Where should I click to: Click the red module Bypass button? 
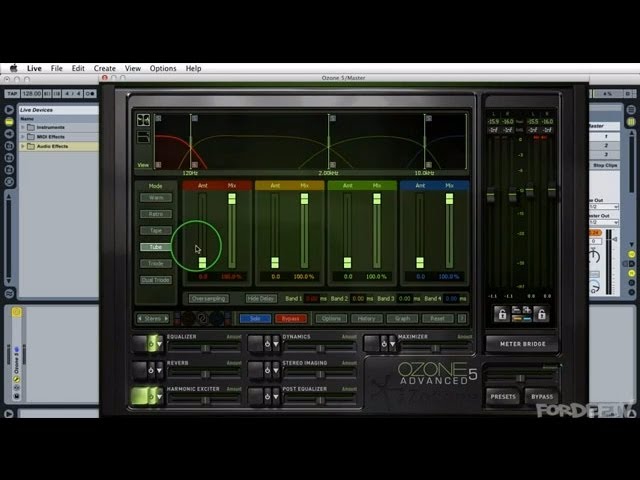pyautogui.click(x=291, y=318)
